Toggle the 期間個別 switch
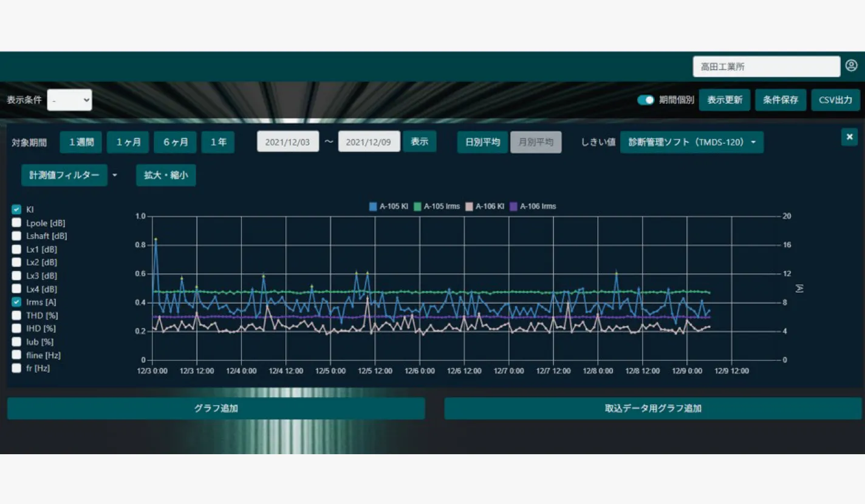 [645, 100]
